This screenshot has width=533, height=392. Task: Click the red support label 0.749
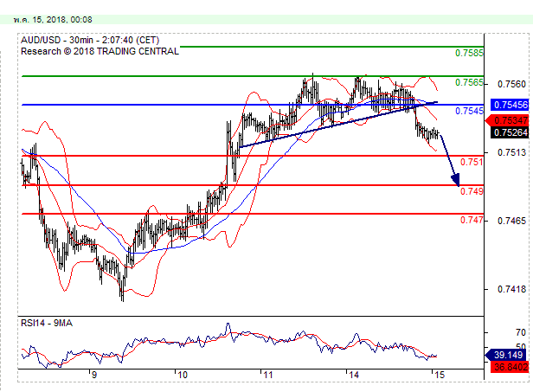(x=472, y=191)
